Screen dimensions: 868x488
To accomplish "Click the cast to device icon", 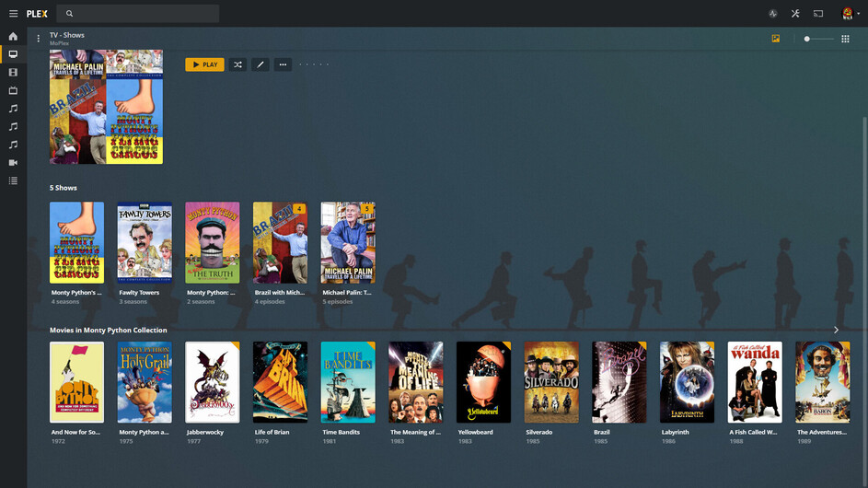I will point(818,13).
